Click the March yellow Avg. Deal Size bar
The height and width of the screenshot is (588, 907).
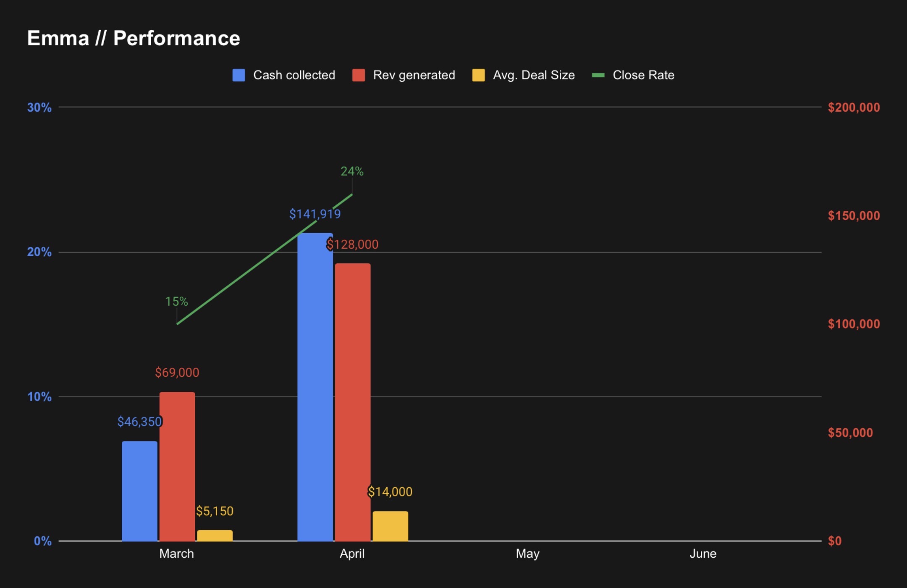click(215, 535)
